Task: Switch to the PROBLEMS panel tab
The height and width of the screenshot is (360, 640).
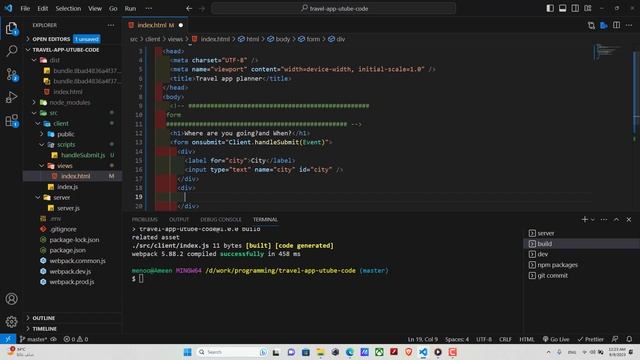Action: coord(144,220)
